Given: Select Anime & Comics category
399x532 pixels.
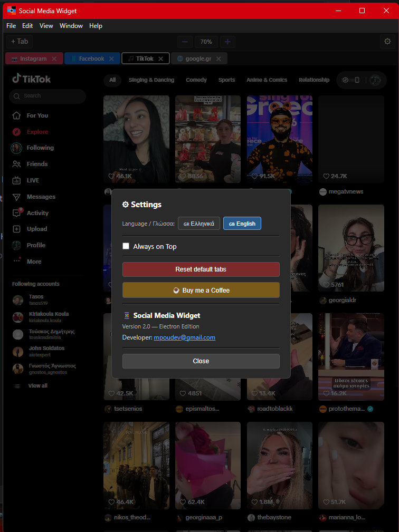Looking at the screenshot, I should (267, 80).
